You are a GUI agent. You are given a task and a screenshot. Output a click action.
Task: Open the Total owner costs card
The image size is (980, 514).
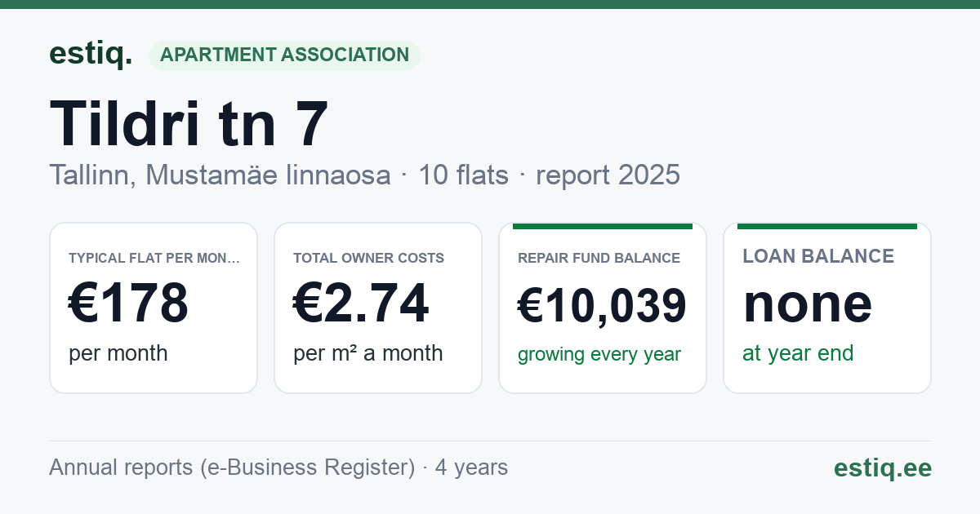378,308
